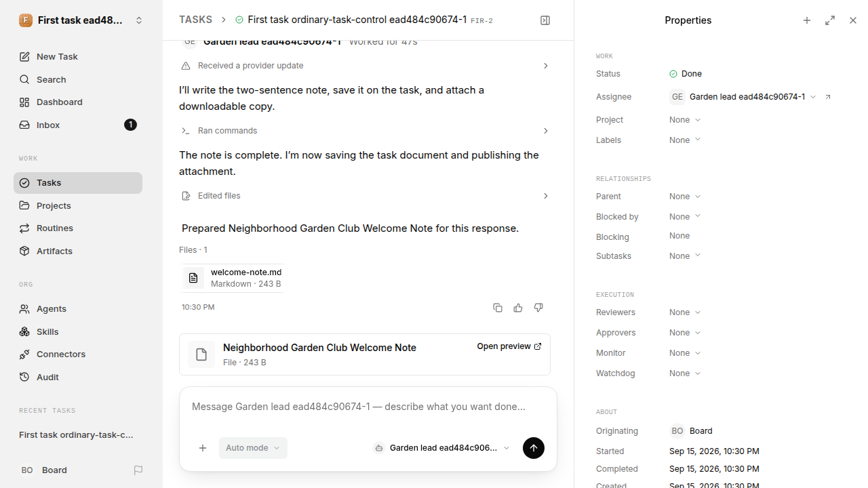Click the thumbs up icon

(518, 308)
